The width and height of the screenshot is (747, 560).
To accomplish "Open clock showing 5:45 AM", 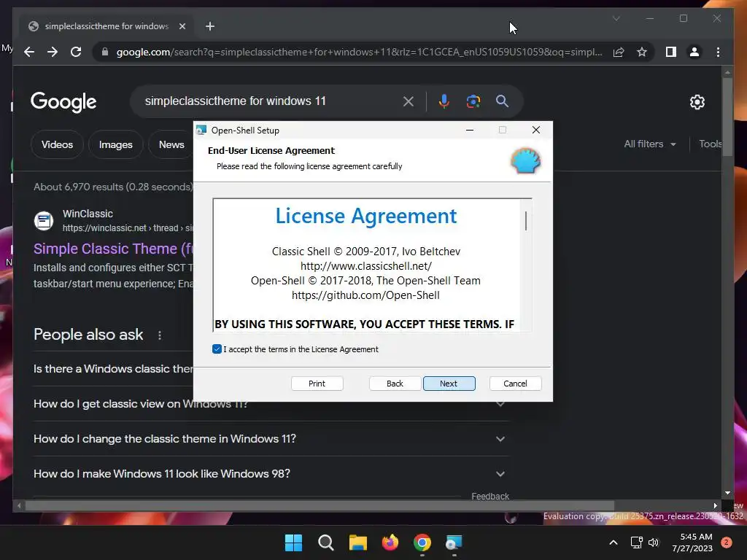I will click(x=692, y=542).
